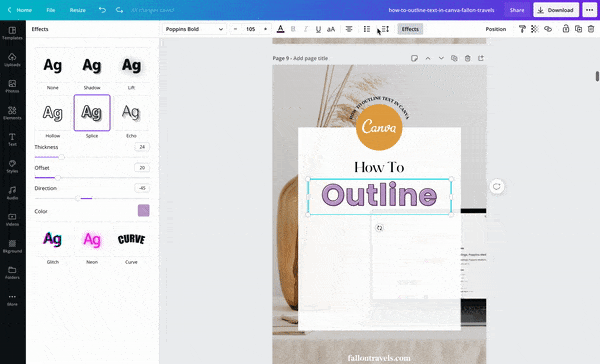Delete Page 9 with trash icon
Screen dimensions: 600x364
pyautogui.click(x=467, y=58)
